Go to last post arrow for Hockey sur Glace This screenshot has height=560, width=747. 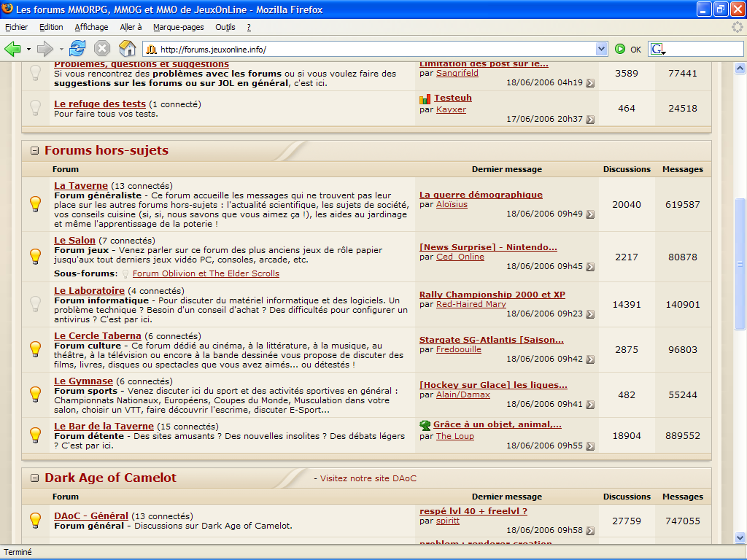[x=590, y=405]
